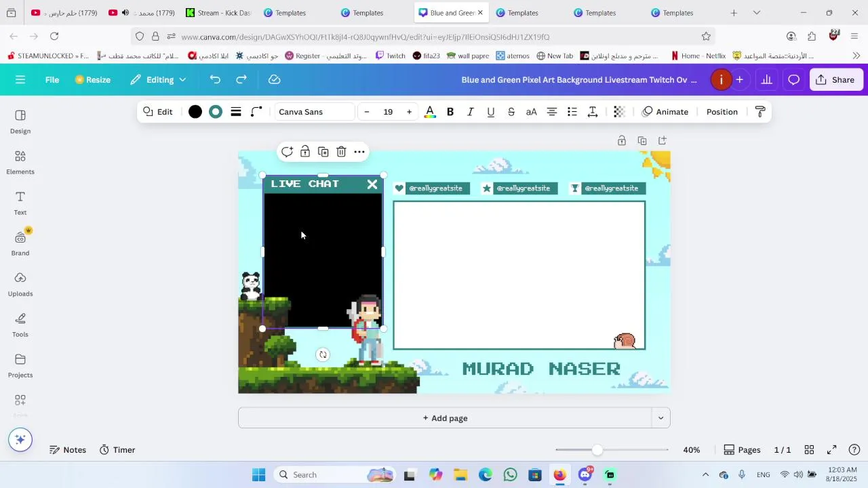Click the Canva magic assistant button
The width and height of the screenshot is (868, 488).
pyautogui.click(x=20, y=440)
